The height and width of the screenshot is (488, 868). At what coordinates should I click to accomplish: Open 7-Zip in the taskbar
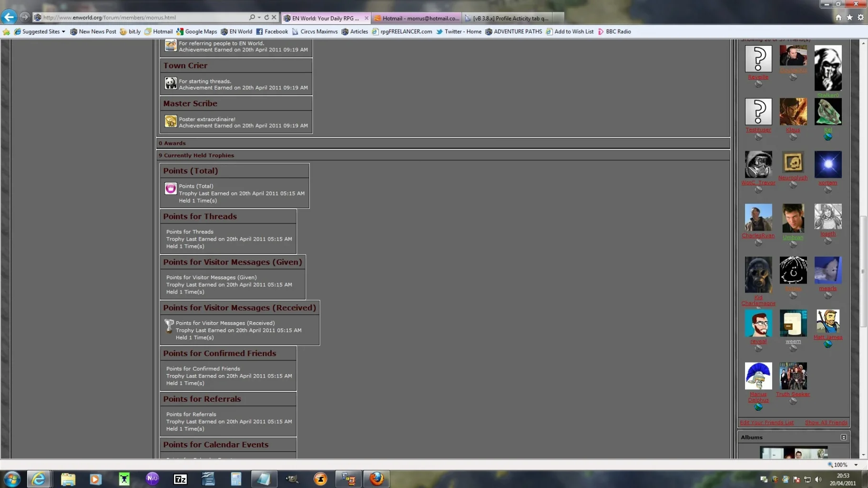[x=180, y=479]
